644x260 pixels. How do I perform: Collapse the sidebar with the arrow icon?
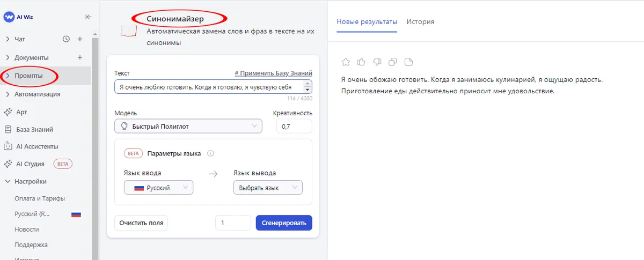coord(89,17)
